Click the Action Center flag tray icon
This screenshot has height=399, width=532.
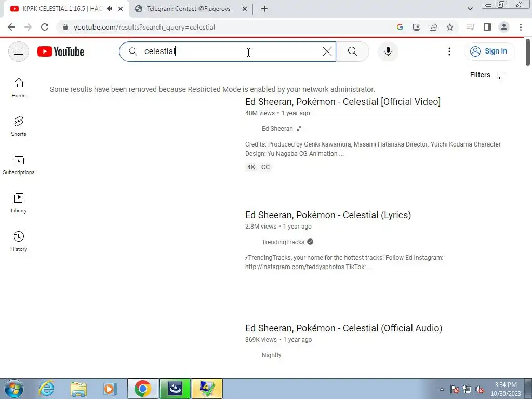coord(455,389)
